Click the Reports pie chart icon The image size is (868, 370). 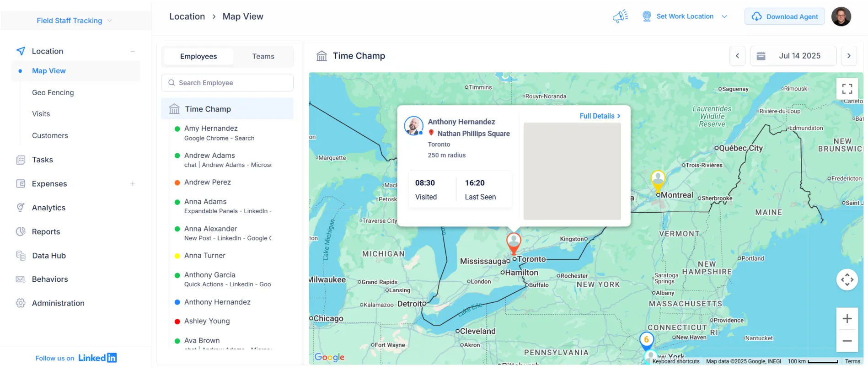(x=21, y=231)
